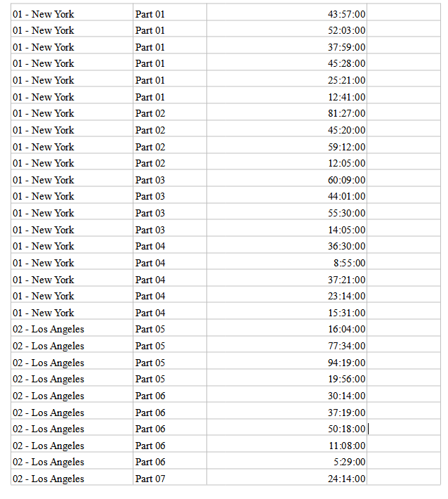Select Part 01 cell beside 52:03:00
The width and height of the screenshot is (448, 499).
click(x=150, y=30)
